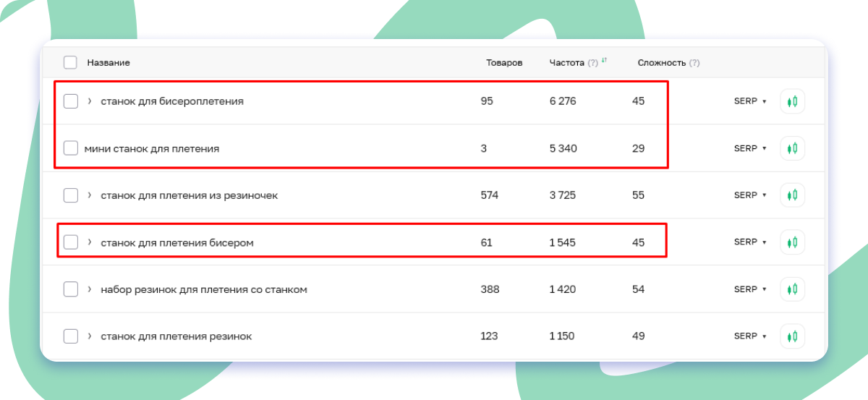Click the help icon next to Сложность
The image size is (868, 400).
[694, 63]
